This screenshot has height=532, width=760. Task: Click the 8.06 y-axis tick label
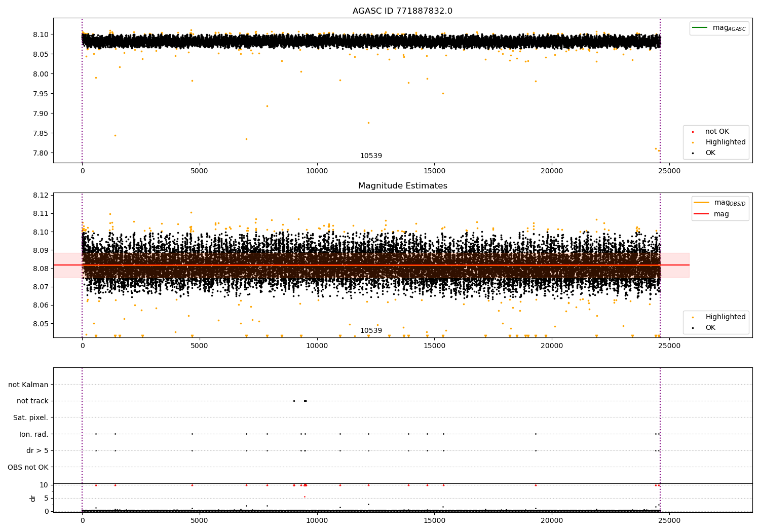pyautogui.click(x=41, y=305)
